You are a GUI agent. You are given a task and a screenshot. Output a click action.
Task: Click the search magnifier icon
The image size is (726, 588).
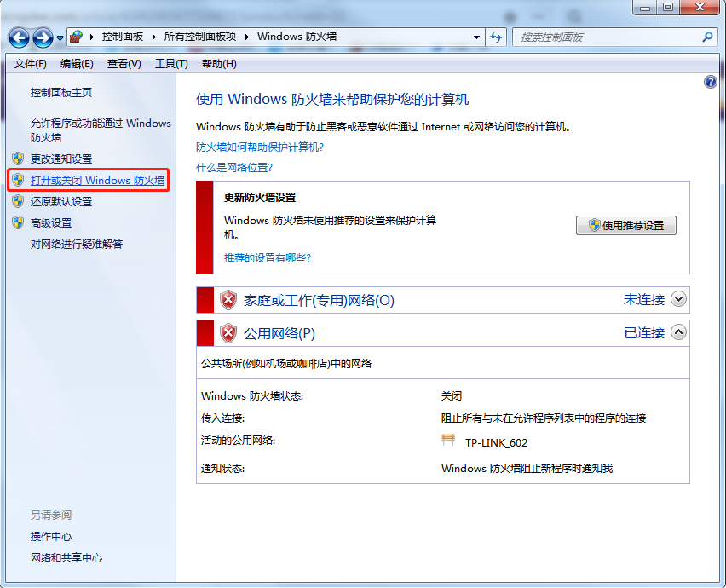click(707, 37)
